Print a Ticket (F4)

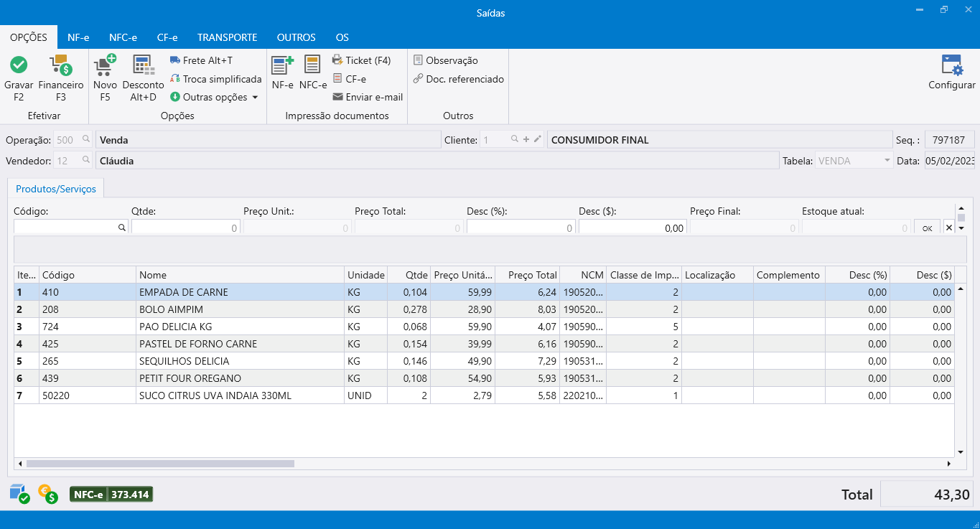(x=361, y=60)
